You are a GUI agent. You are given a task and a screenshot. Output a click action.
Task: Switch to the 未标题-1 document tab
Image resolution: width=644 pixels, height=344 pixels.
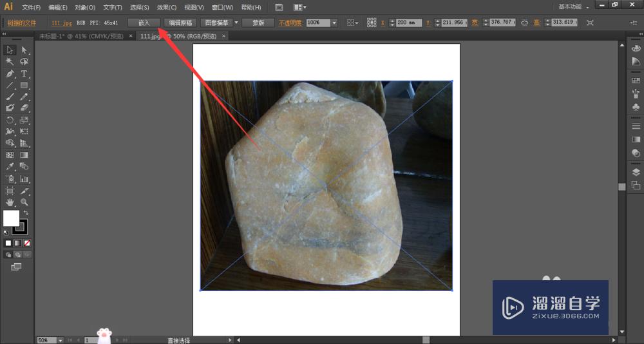(81, 36)
